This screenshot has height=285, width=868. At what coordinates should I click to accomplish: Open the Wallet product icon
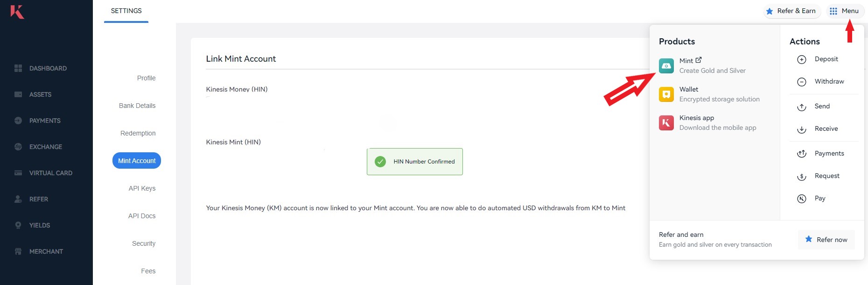pos(666,94)
